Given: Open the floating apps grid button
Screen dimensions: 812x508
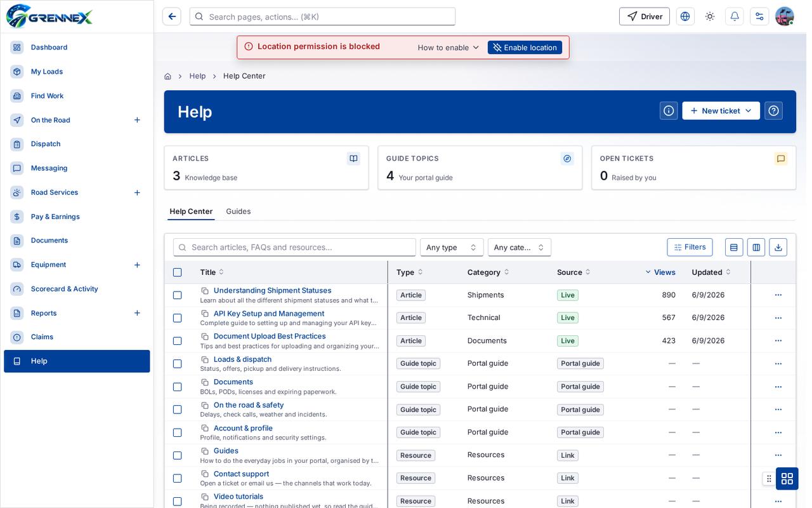Looking at the screenshot, I should pos(787,479).
